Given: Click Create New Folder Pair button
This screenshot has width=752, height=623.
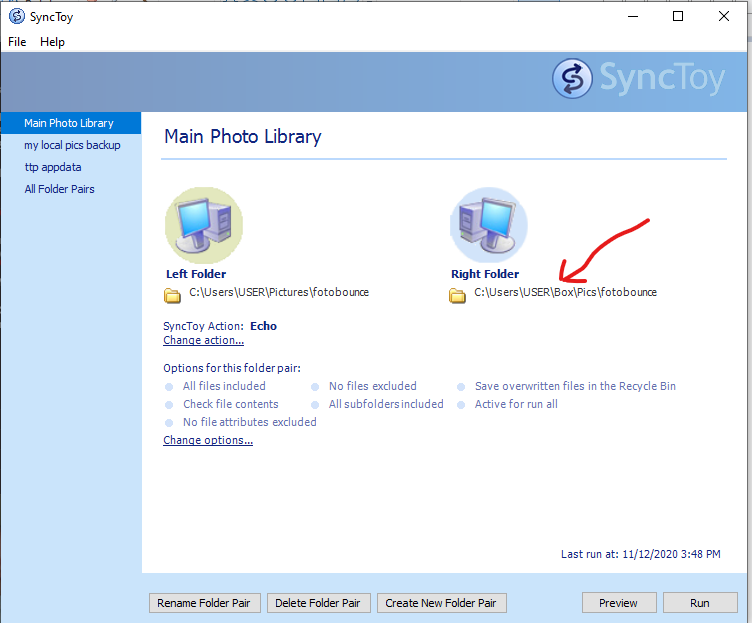Looking at the screenshot, I should (442, 603).
